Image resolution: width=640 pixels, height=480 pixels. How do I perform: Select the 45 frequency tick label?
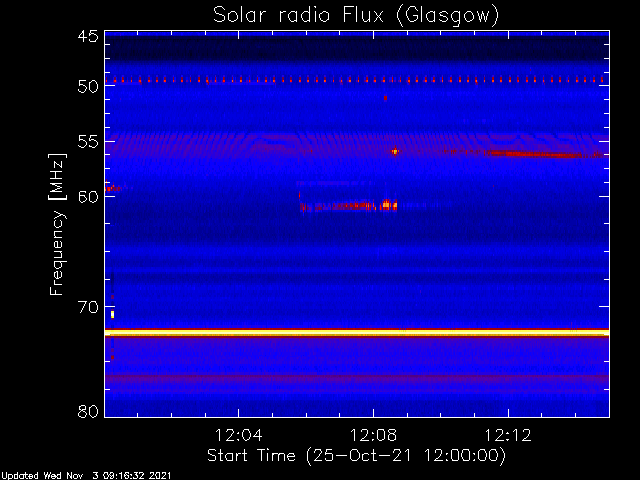pyautogui.click(x=88, y=37)
